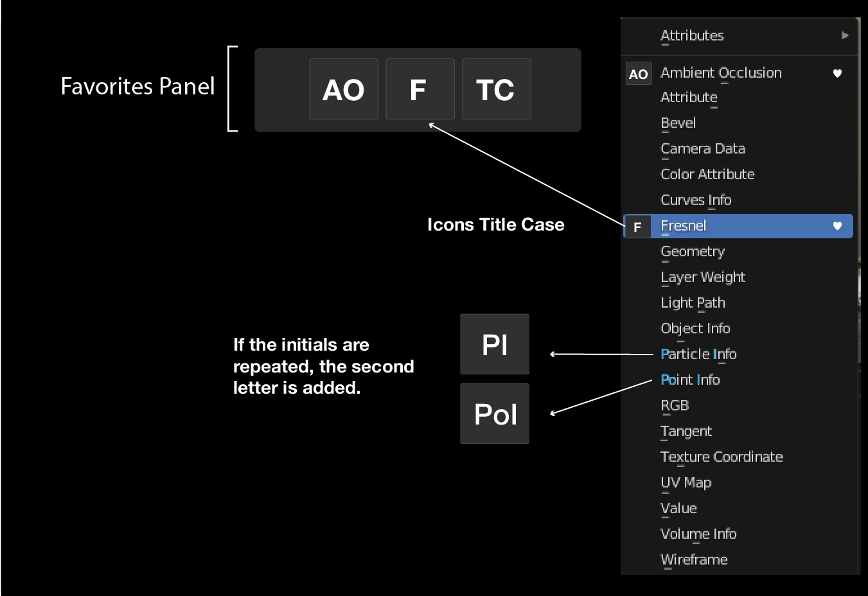Screen dimensions: 868x596
Task: Click the 'Favorites Panel' label text
Action: [137, 86]
